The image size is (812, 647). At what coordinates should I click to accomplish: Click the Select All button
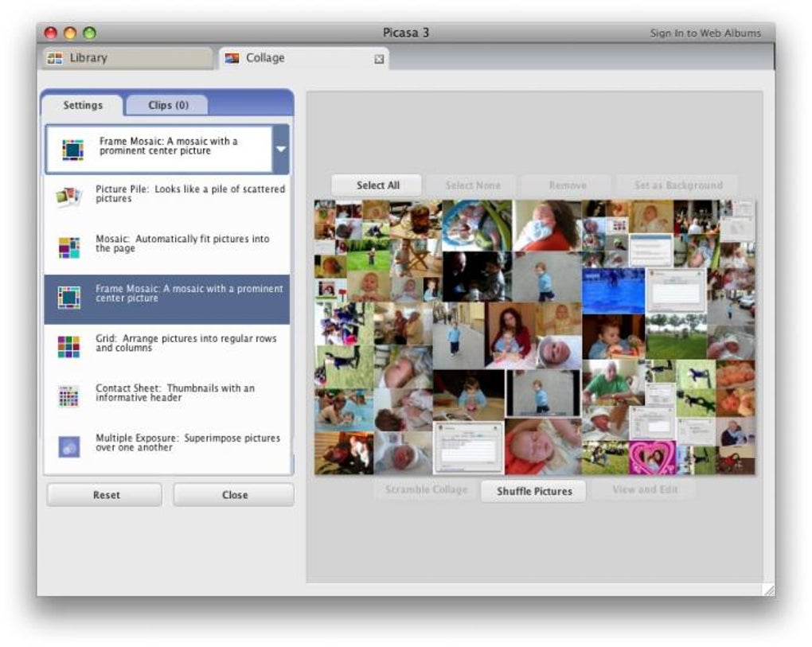[377, 185]
